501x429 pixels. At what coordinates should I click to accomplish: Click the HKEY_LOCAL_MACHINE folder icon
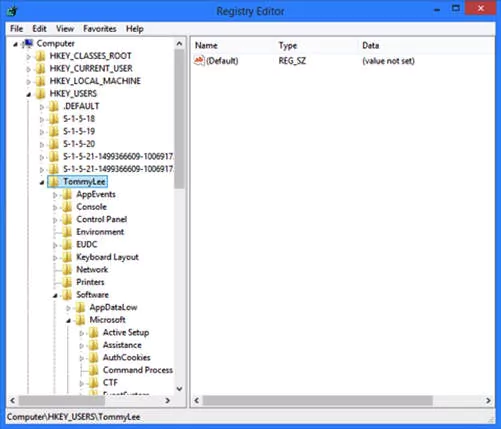click(x=40, y=81)
